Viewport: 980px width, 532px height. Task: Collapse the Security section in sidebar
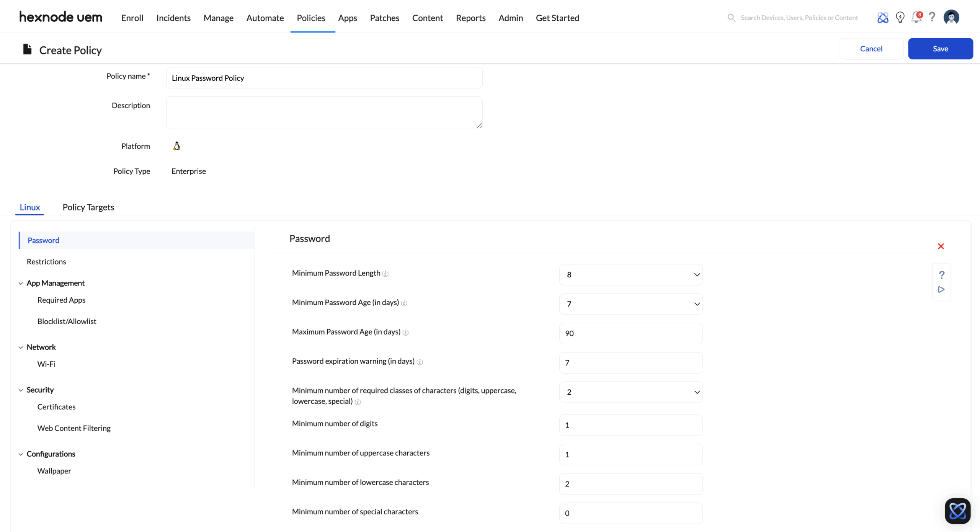tap(21, 390)
